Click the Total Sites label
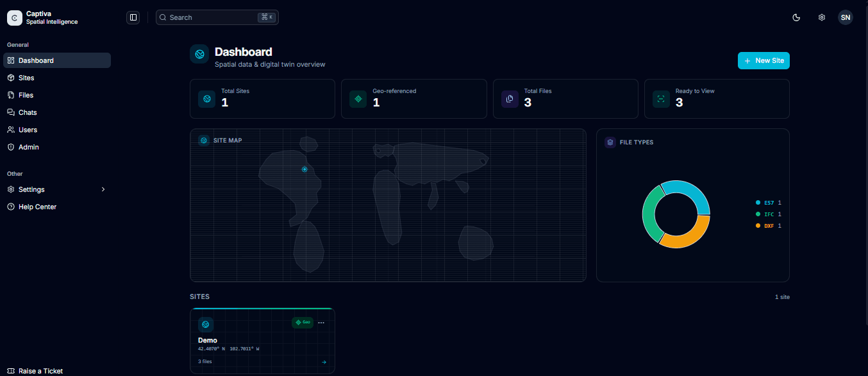 235,91
